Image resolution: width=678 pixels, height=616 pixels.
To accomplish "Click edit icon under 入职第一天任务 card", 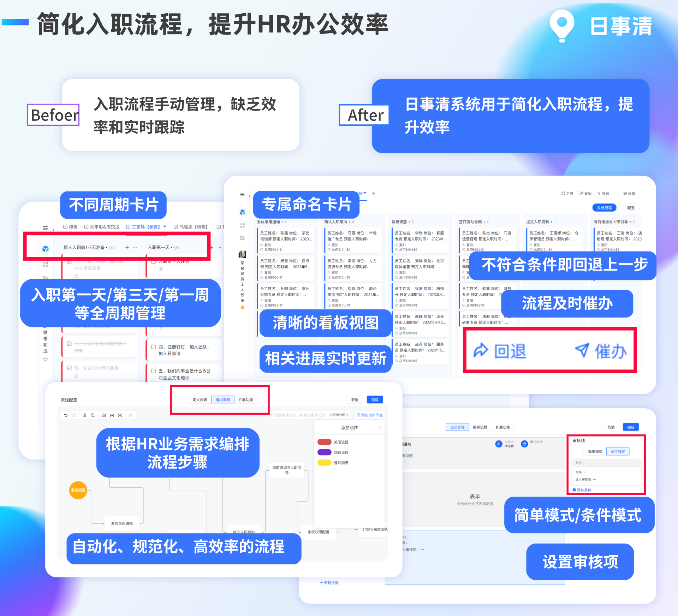I will tap(161, 269).
